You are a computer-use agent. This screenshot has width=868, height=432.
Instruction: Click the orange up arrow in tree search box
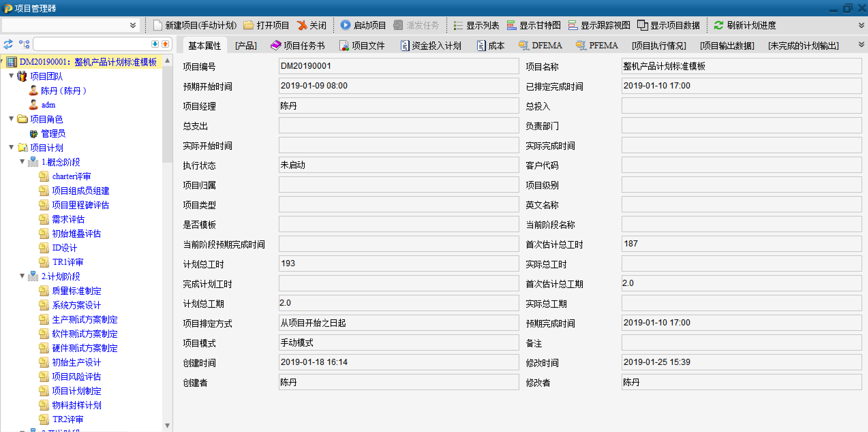tap(165, 44)
